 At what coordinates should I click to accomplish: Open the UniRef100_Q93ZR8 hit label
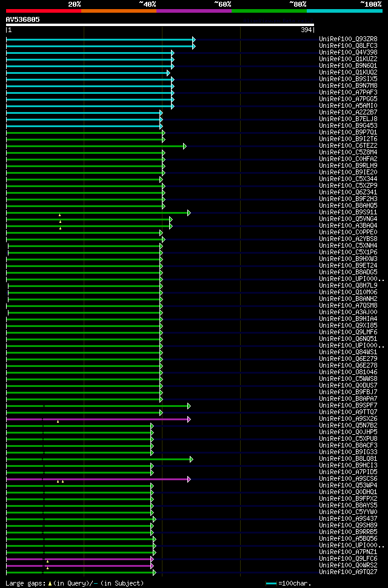pos(348,39)
